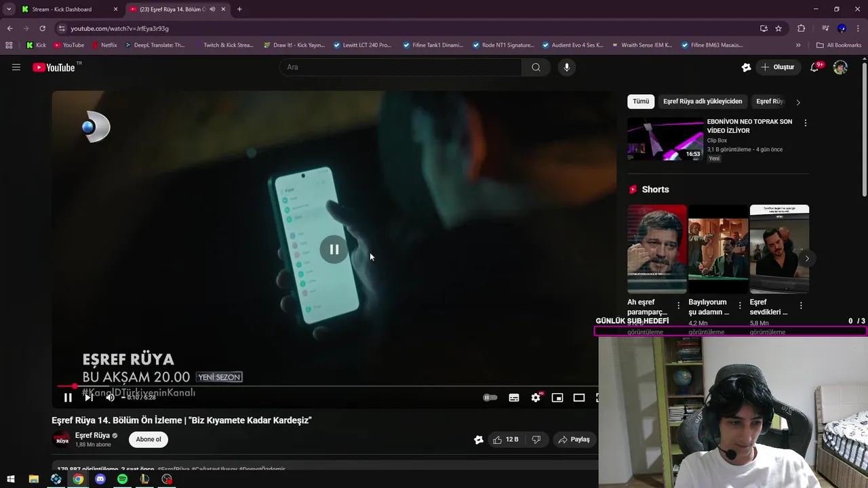Viewport: 868px width, 488px height.
Task: Expand hidden bookmarks chevron
Action: pos(798,45)
